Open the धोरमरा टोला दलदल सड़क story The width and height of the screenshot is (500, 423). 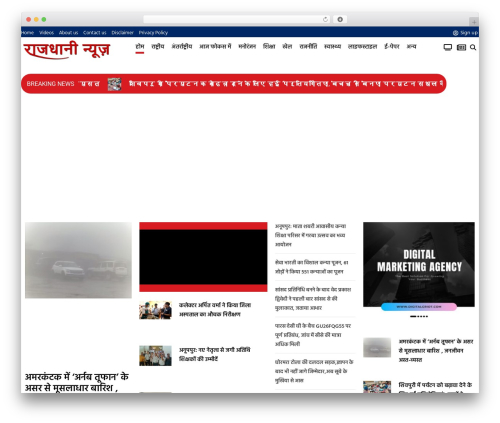coord(314,371)
